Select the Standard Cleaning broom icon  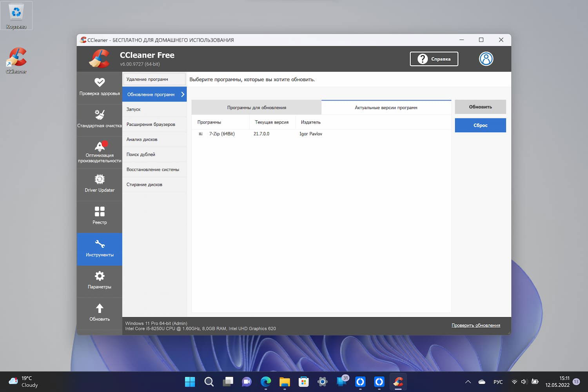click(x=100, y=115)
